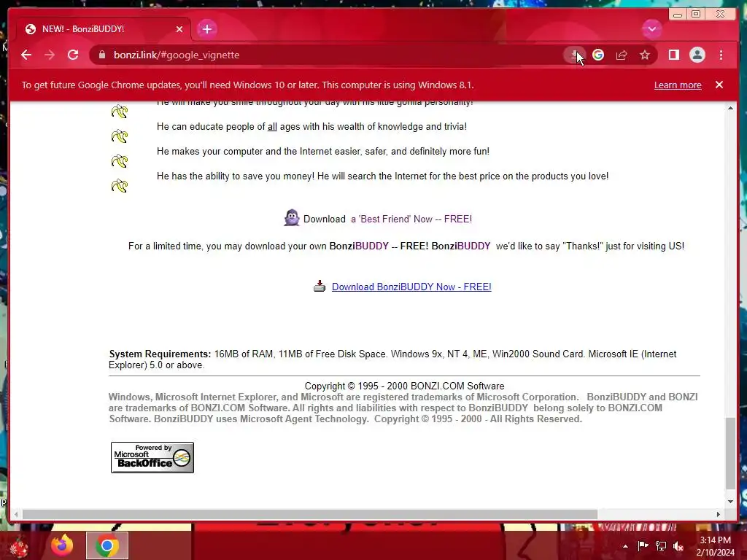
Task: Click the download disk icon beside link
Action: (x=320, y=286)
